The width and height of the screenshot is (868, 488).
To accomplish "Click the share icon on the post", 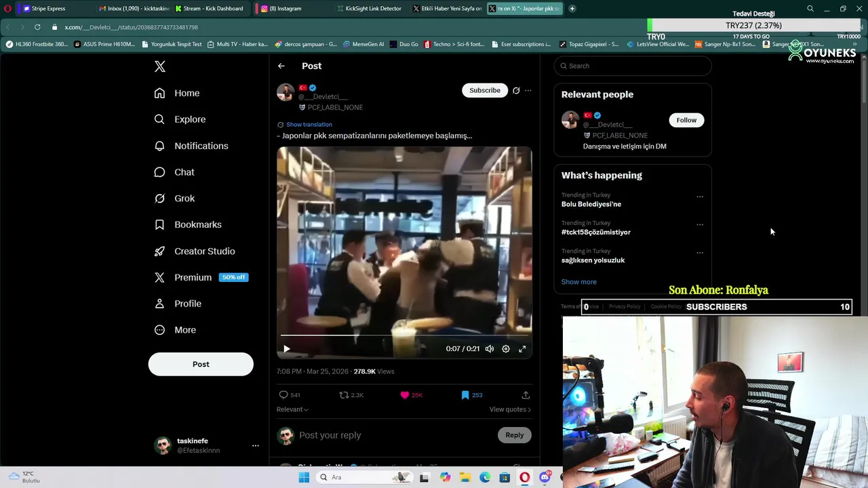I will pyautogui.click(x=526, y=395).
